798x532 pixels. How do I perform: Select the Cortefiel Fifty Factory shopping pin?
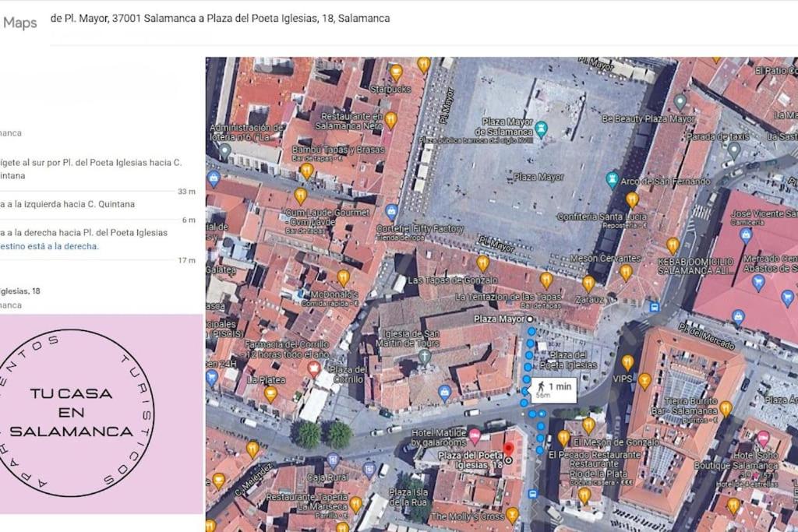[391, 211]
